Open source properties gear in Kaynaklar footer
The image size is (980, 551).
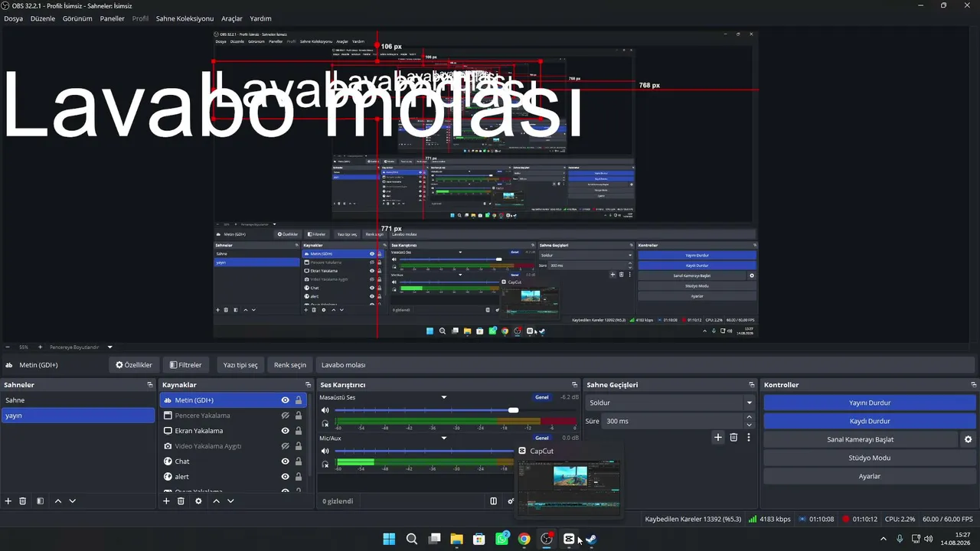(x=198, y=501)
